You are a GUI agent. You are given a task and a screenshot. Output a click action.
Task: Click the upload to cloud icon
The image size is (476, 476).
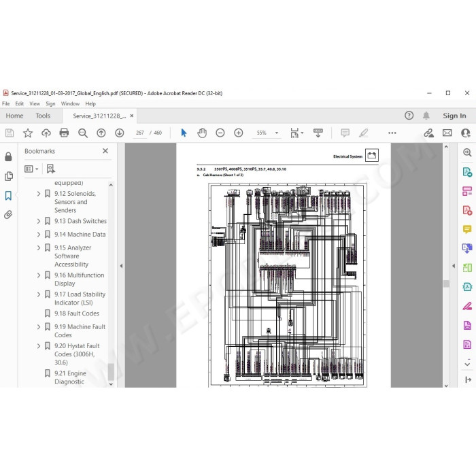[46, 133]
